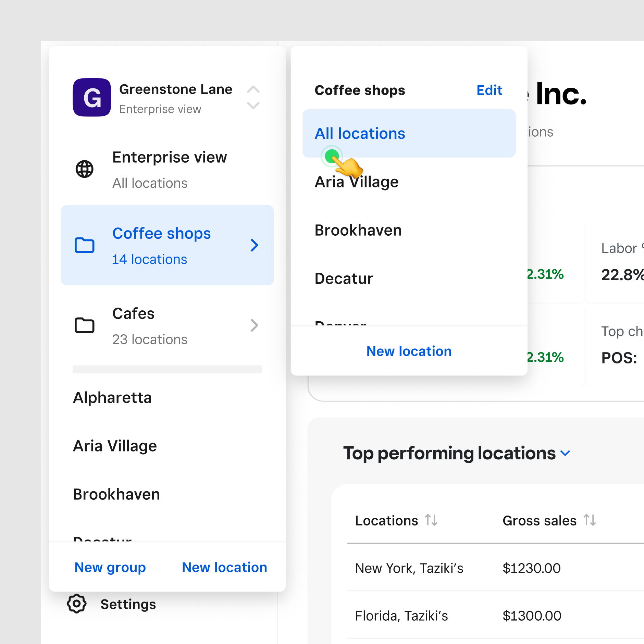Select Alpharetta in the location list
Screen dimensions: 644x644
point(112,398)
